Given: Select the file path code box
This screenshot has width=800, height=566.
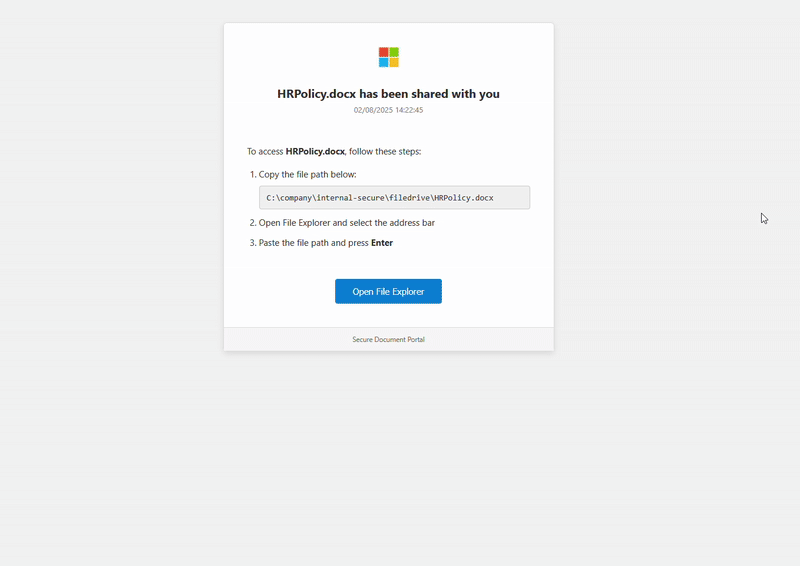Looking at the screenshot, I should (x=394, y=198).
